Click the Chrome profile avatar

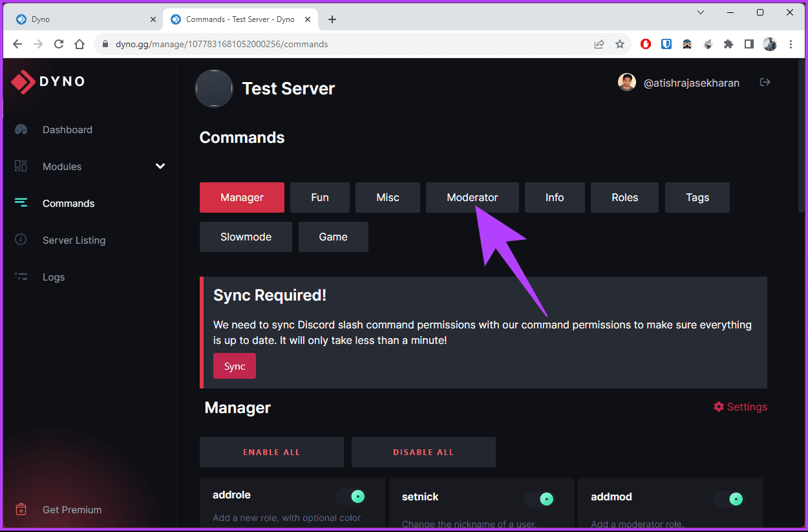coord(769,44)
